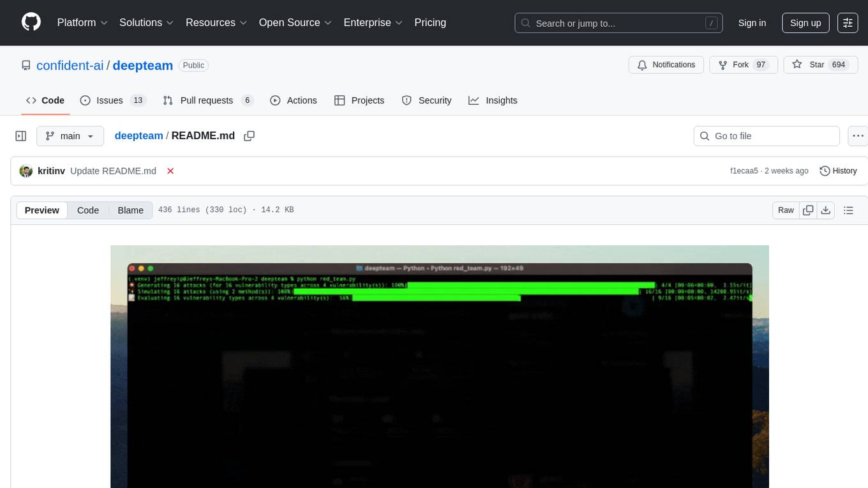Expand the Platform menu
The height and width of the screenshot is (488, 868).
tap(82, 22)
